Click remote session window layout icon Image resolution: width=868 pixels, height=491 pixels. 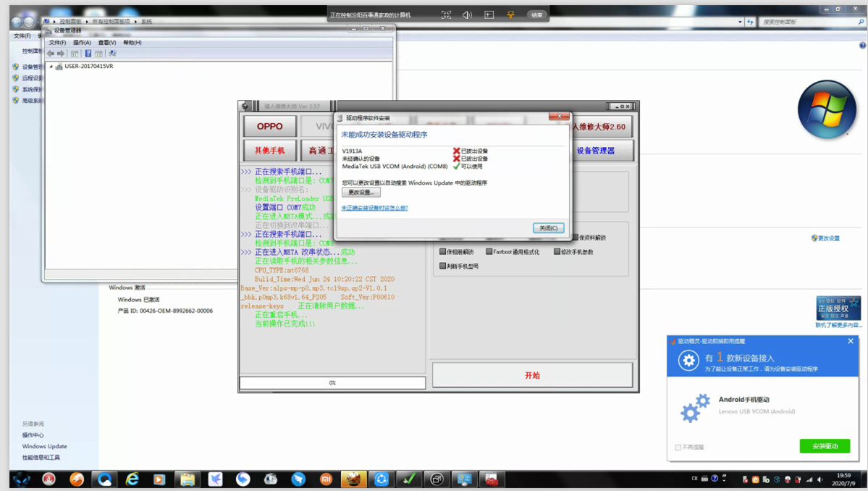click(489, 15)
